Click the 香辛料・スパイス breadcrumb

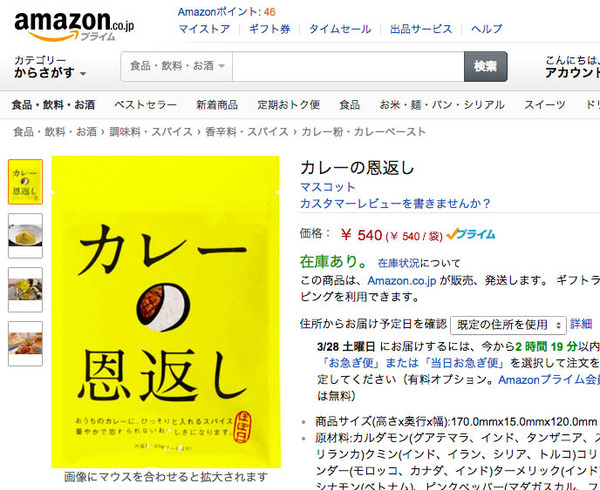tap(247, 132)
